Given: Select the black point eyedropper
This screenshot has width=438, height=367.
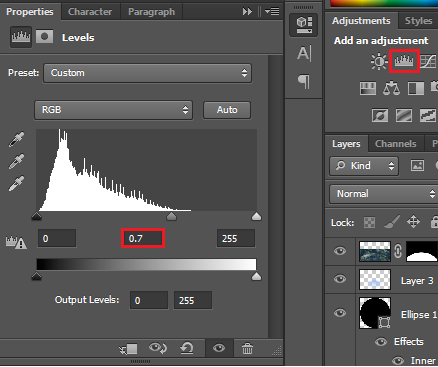Looking at the screenshot, I should pyautogui.click(x=16, y=139).
